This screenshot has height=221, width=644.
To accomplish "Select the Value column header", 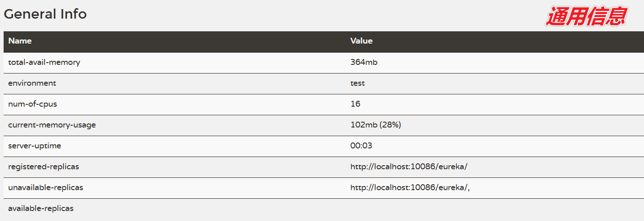I will coord(361,41).
